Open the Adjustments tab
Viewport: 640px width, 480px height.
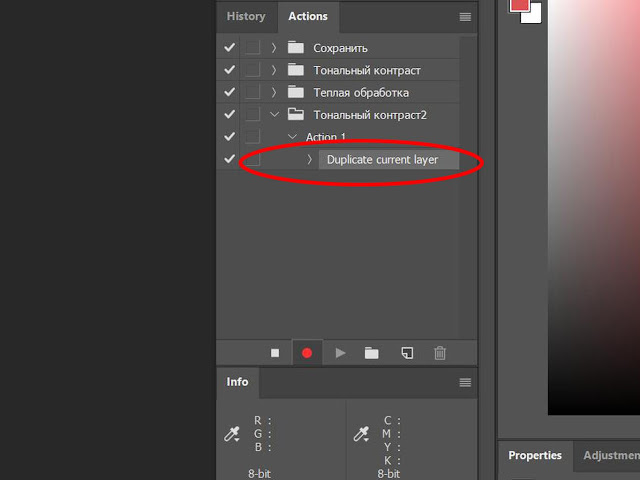point(611,455)
